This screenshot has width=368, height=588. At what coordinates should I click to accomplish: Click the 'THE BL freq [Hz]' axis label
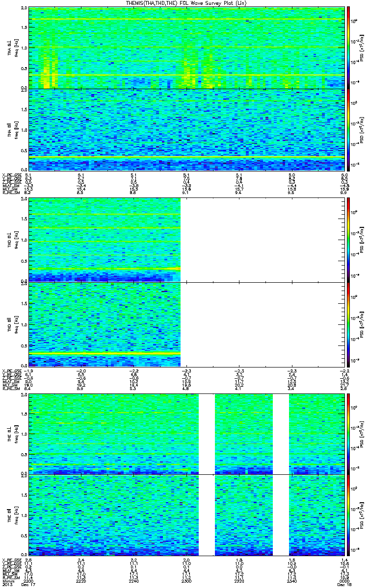pos(13,434)
